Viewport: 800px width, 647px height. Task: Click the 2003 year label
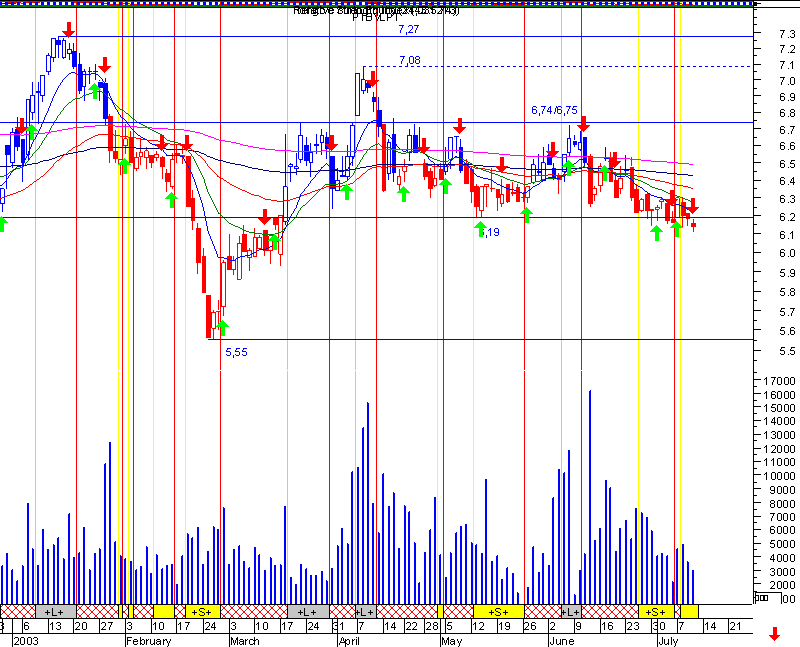click(26, 641)
